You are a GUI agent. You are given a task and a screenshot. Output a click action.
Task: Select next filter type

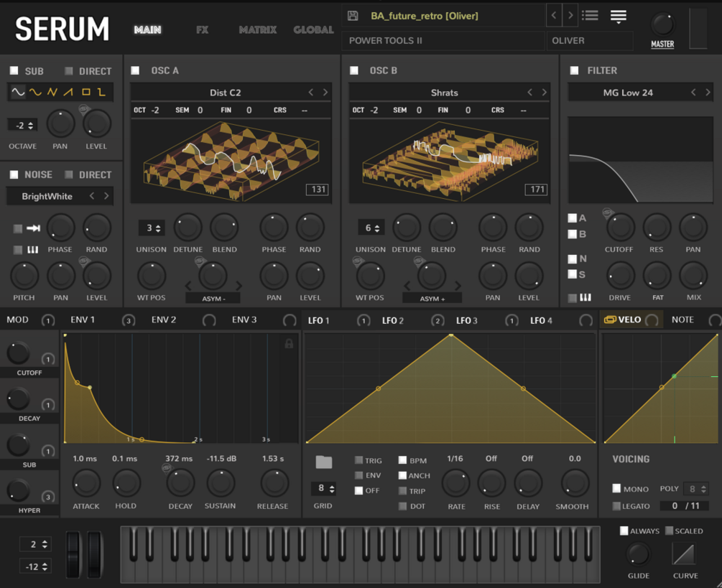tap(708, 93)
